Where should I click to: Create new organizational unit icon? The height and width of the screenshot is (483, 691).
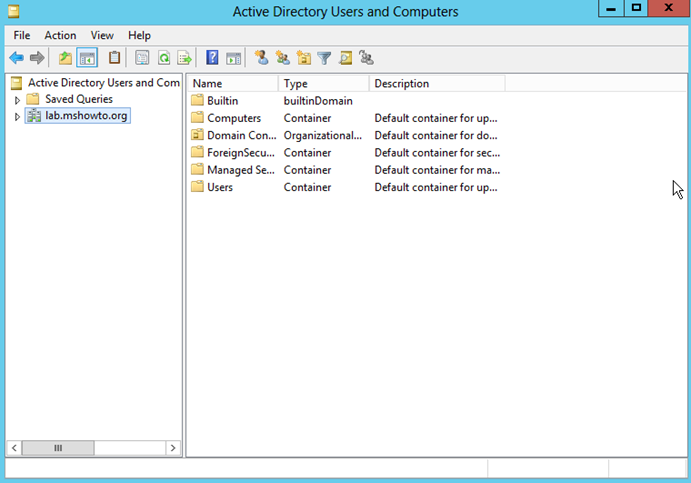click(x=304, y=58)
